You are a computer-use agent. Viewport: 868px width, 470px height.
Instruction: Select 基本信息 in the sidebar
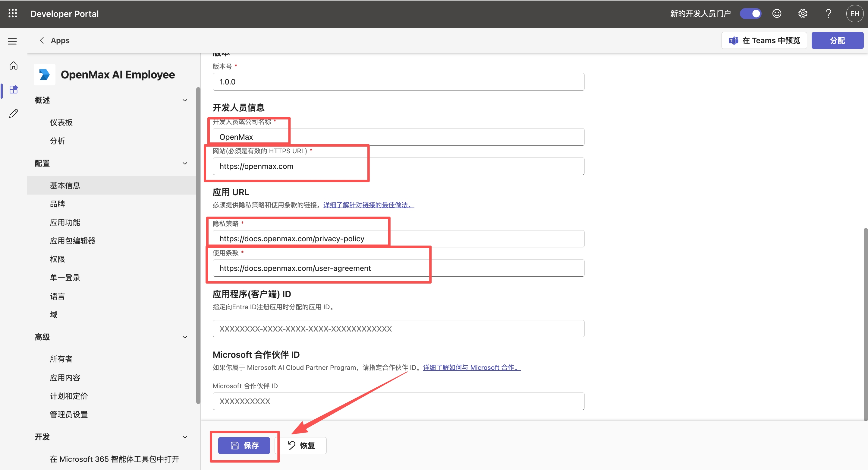point(112,186)
